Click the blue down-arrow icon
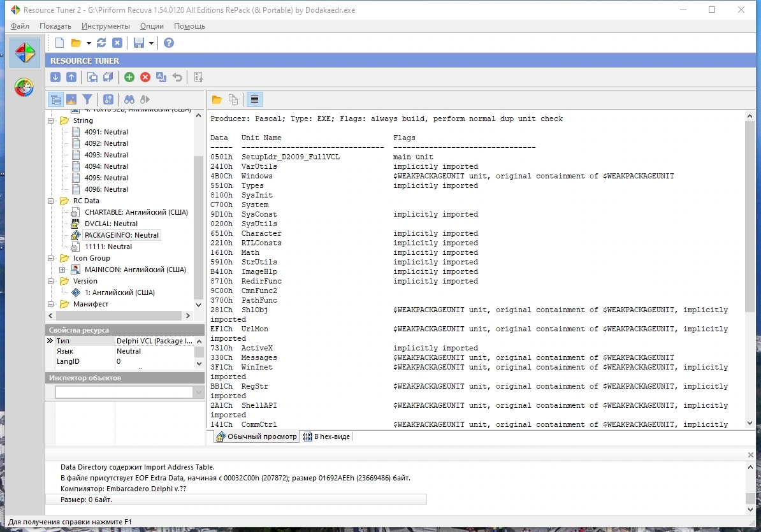The image size is (761, 532). pos(55,77)
